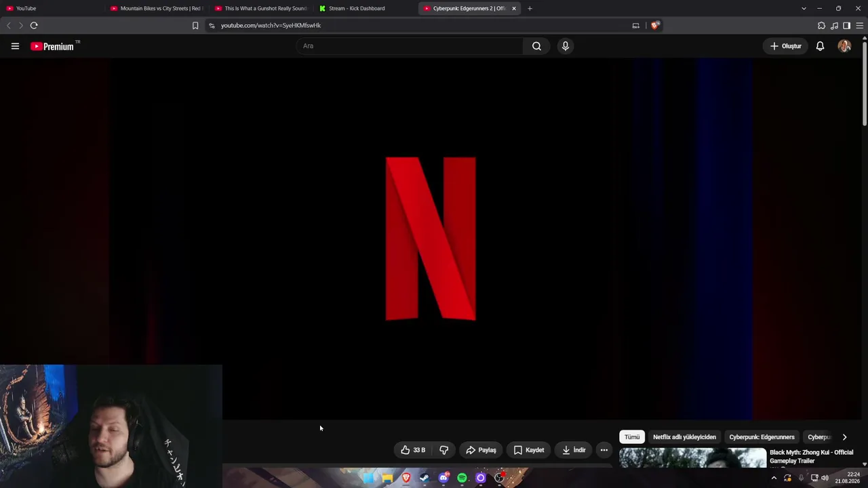The width and height of the screenshot is (868, 488).
Task: Open Brave Shields lion icon
Action: click(654, 26)
